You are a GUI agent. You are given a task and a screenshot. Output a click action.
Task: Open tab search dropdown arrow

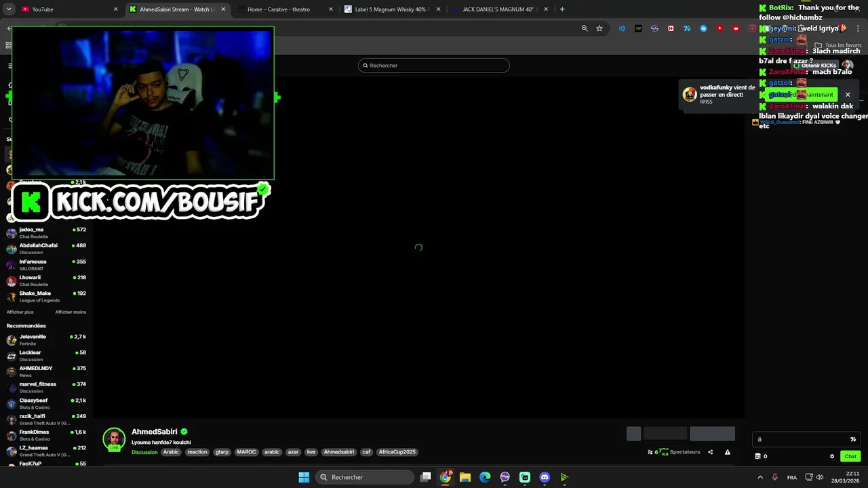(x=9, y=9)
